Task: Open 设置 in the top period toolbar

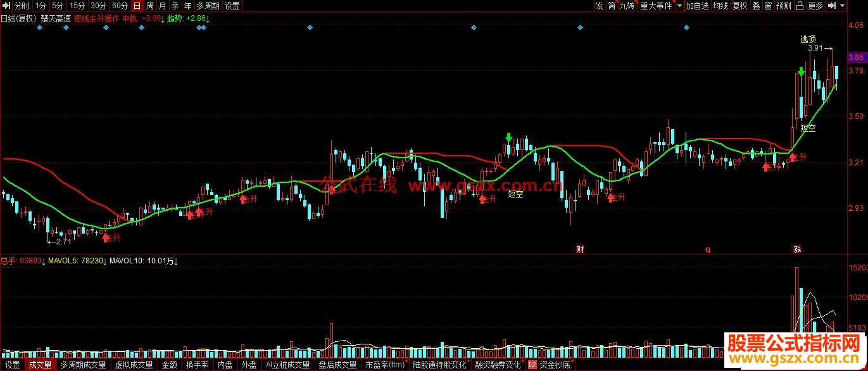Action: tap(232, 6)
